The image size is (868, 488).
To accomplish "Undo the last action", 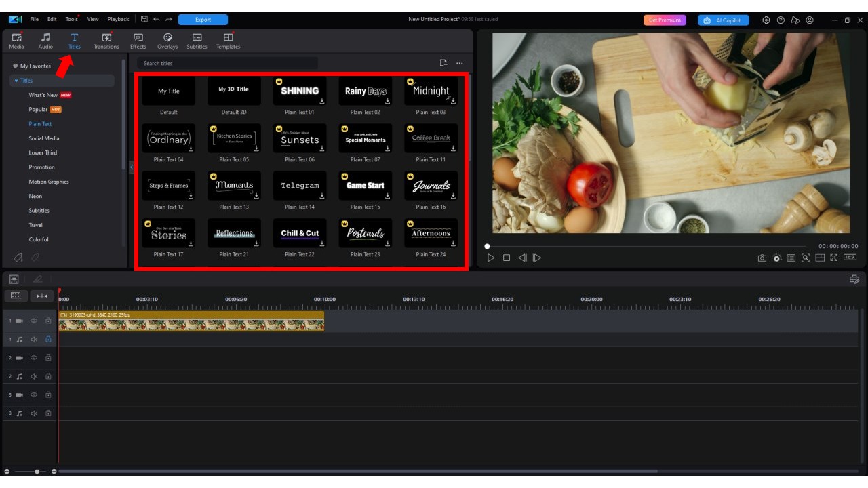I will [157, 20].
